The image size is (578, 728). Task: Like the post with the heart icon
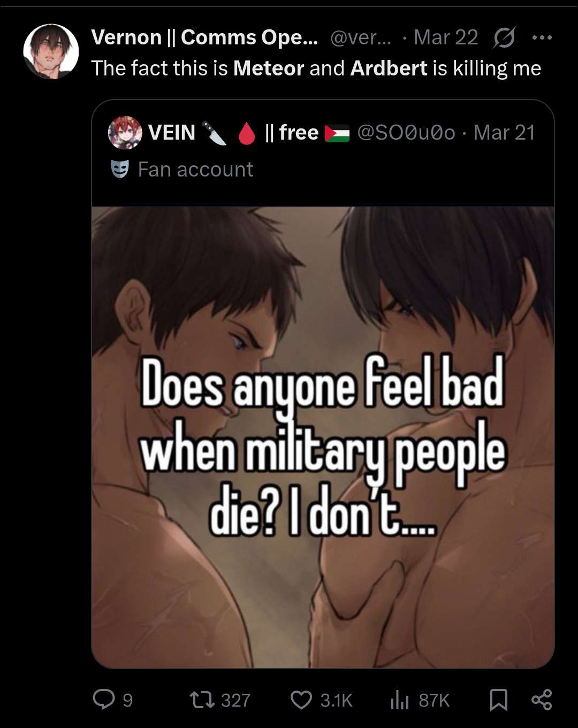tap(301, 700)
